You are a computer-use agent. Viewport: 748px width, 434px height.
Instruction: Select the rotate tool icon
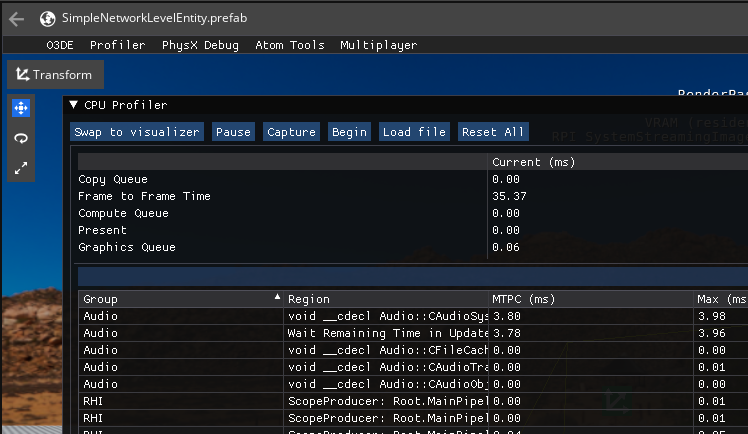(x=21, y=139)
